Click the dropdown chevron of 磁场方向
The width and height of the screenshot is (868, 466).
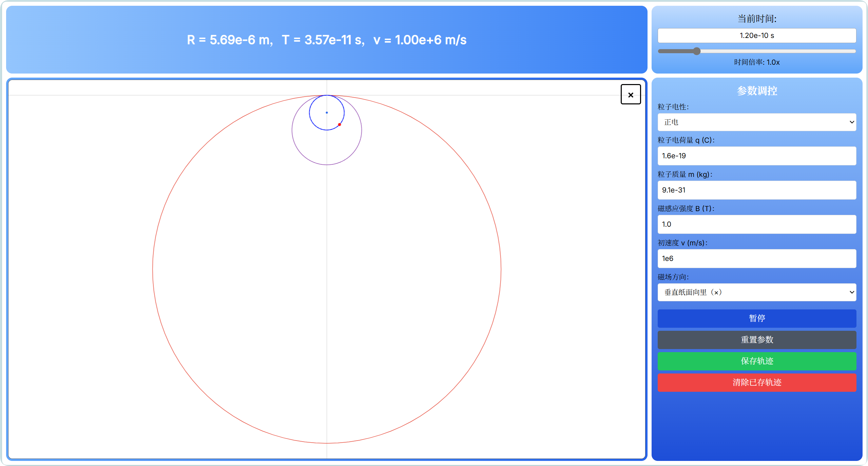[x=851, y=292]
